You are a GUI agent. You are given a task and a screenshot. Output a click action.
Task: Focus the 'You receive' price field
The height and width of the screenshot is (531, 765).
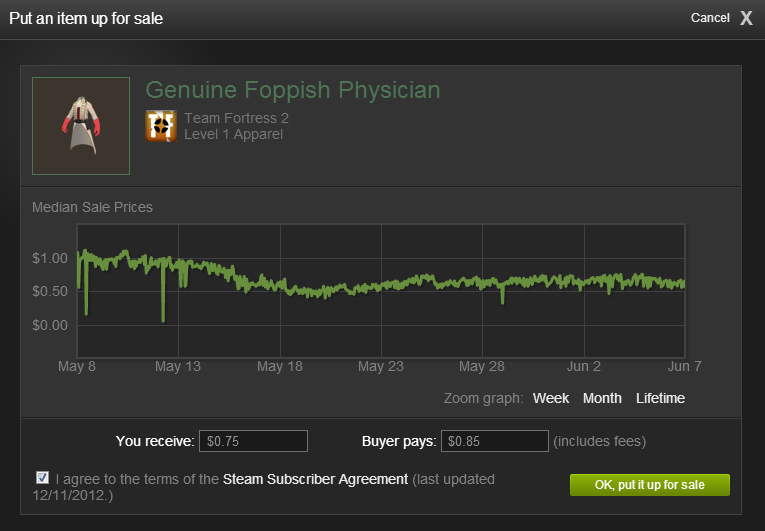click(x=253, y=441)
